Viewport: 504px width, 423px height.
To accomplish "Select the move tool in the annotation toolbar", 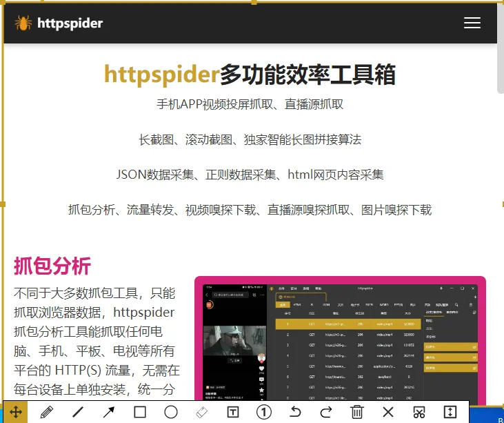I will coord(15,412).
